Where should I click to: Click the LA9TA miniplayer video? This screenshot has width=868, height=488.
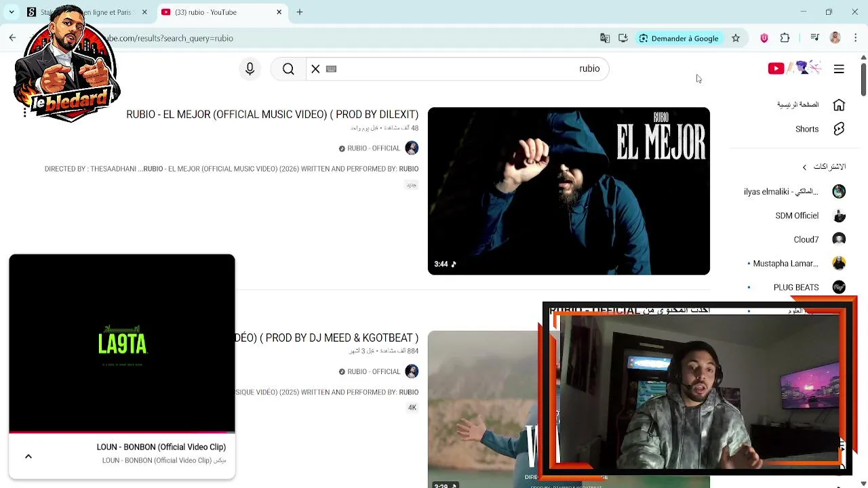[x=122, y=343]
